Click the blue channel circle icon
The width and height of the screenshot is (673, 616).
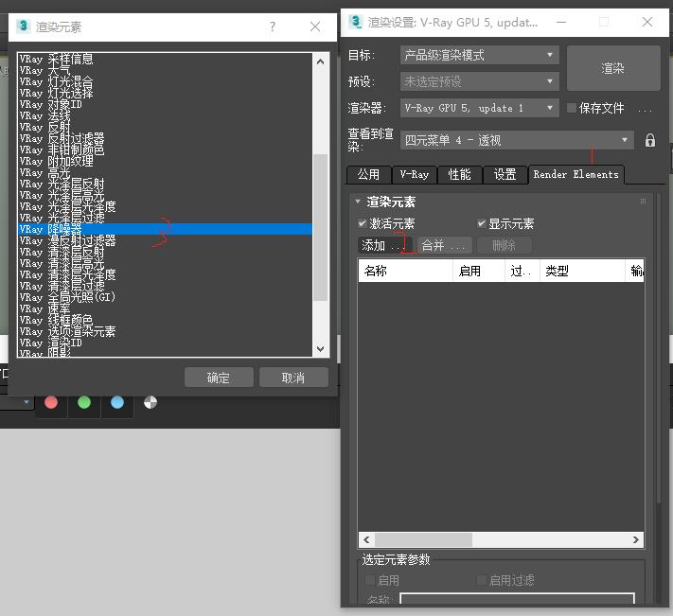click(117, 402)
